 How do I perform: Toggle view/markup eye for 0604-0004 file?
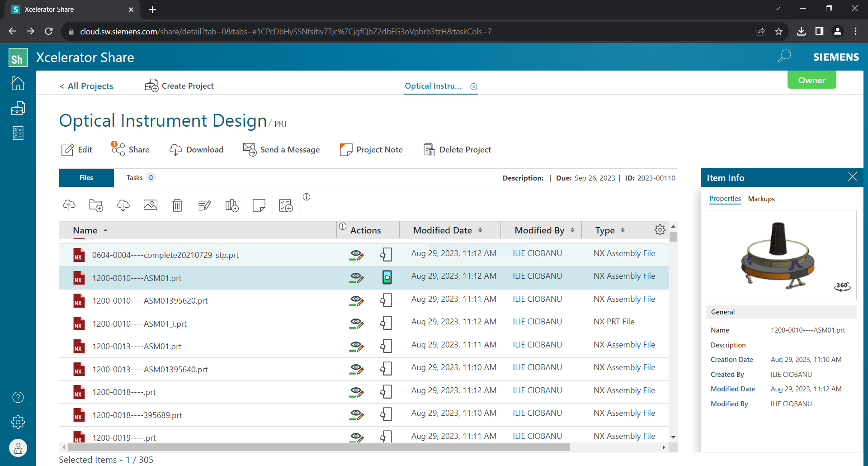[356, 255]
